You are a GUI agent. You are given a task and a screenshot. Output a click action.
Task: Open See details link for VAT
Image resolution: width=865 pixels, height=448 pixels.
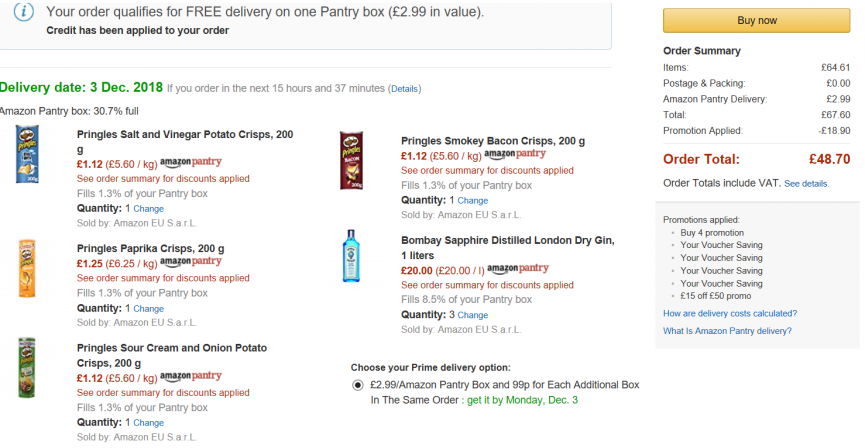pos(807,184)
